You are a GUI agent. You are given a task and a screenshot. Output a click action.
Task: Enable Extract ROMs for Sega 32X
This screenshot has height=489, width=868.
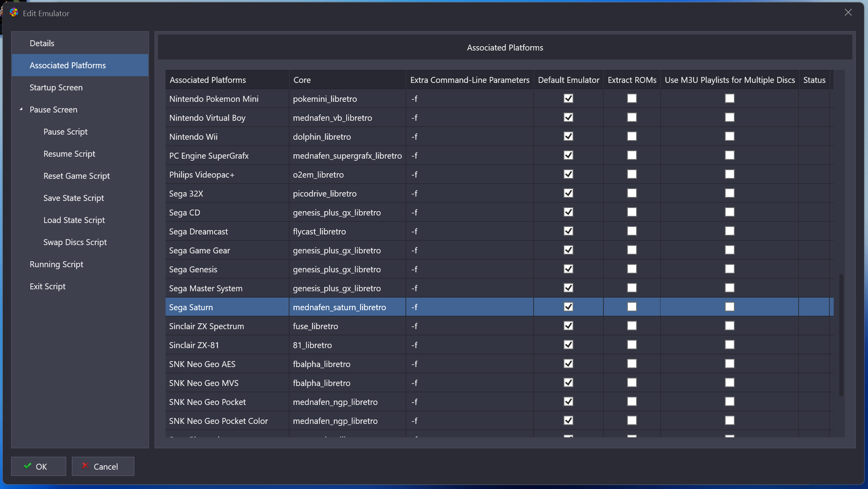(x=632, y=193)
